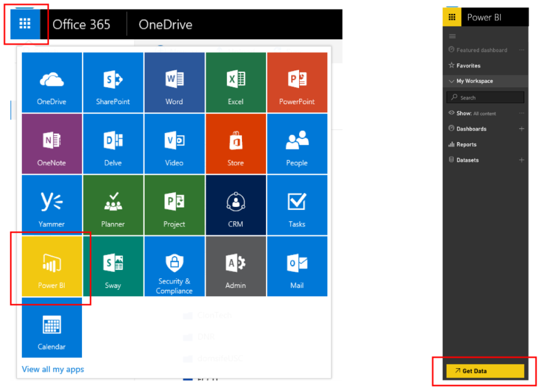Open the Word app tile

coord(174,83)
